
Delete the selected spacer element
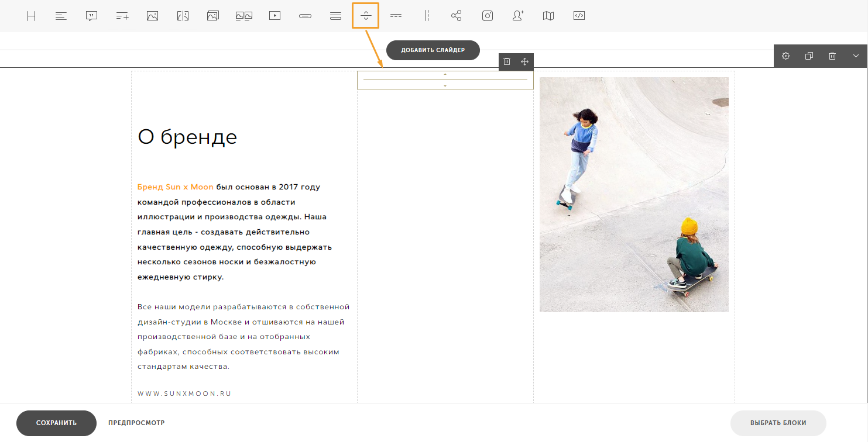point(507,61)
